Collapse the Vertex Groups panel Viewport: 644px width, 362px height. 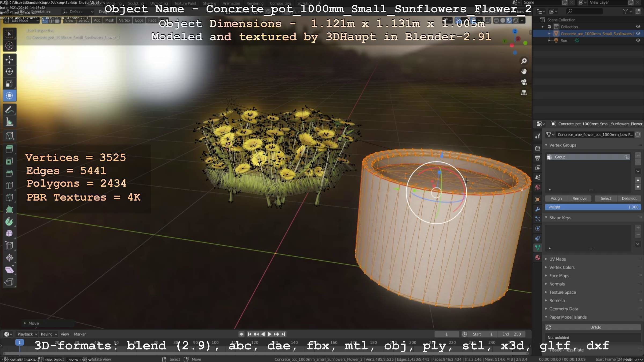pyautogui.click(x=546, y=145)
